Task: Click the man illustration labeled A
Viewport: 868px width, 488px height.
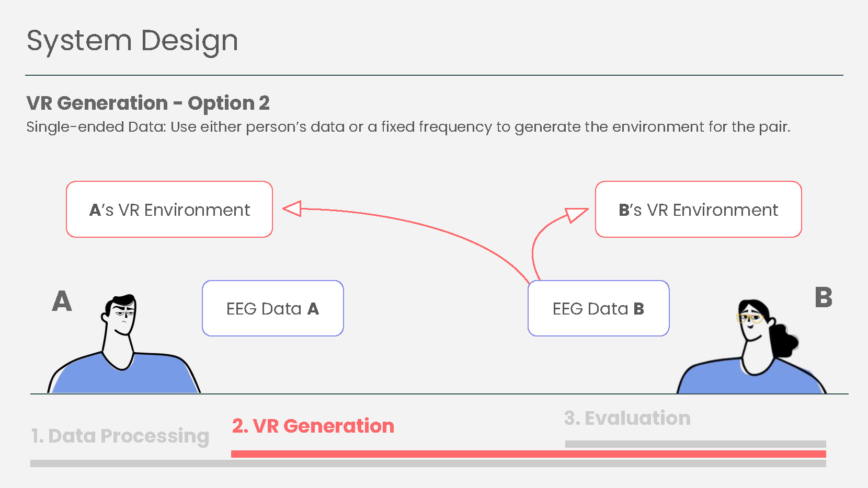Action: pos(123,350)
